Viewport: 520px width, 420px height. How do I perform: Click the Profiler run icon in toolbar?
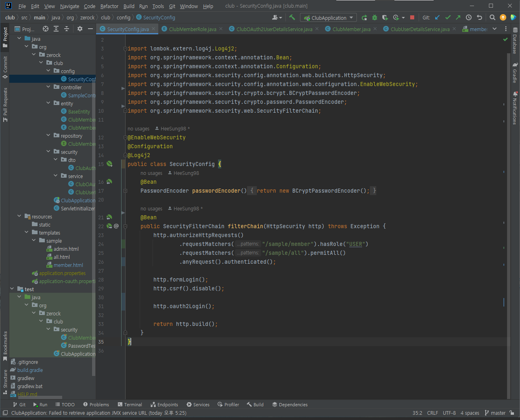[x=396, y=17]
